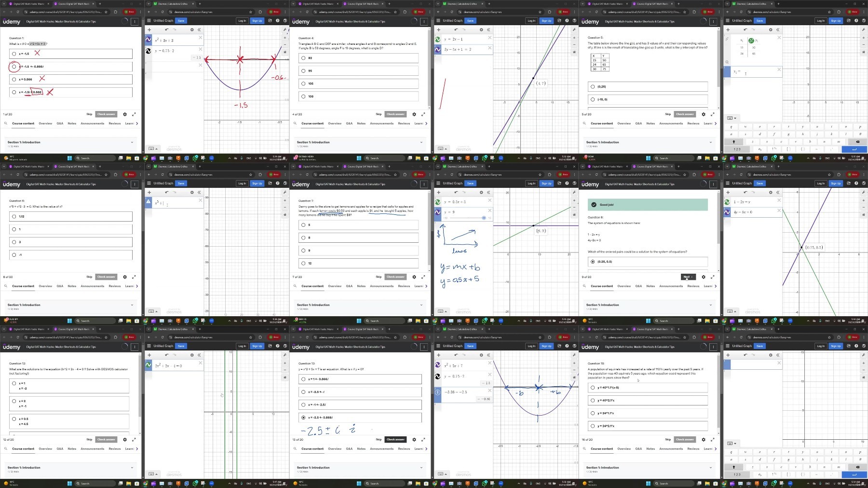Screen dimensions: 868x488
Task: Open three-dot menu in Question 12 Udemy header
Action: pos(135,347)
